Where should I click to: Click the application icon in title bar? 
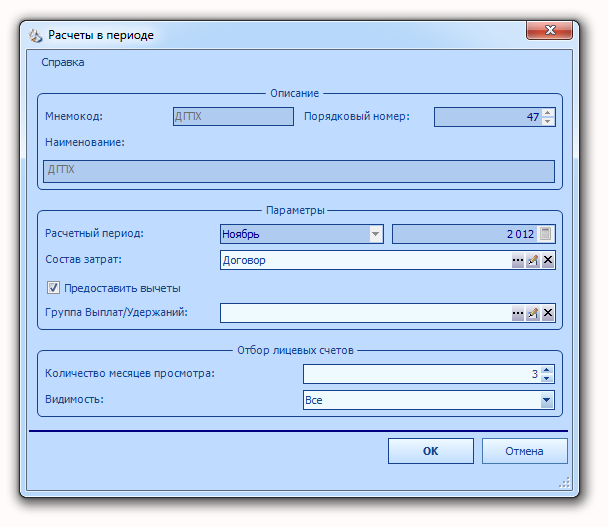point(35,36)
